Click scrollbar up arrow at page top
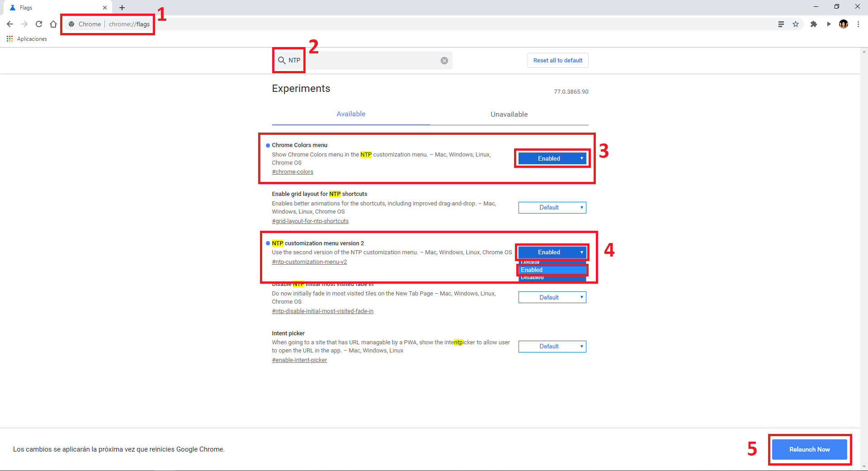 click(x=864, y=51)
